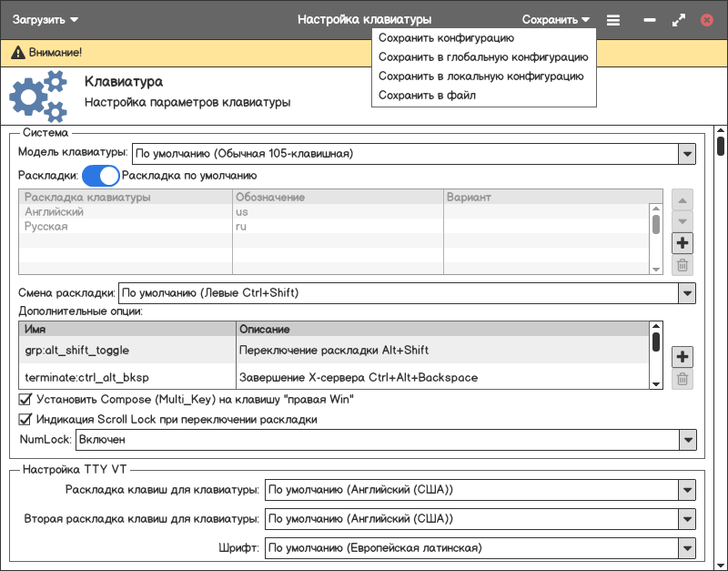Screen dimensions: 728x571
Task: Move layout down with the down arrow icon
Action: point(682,221)
